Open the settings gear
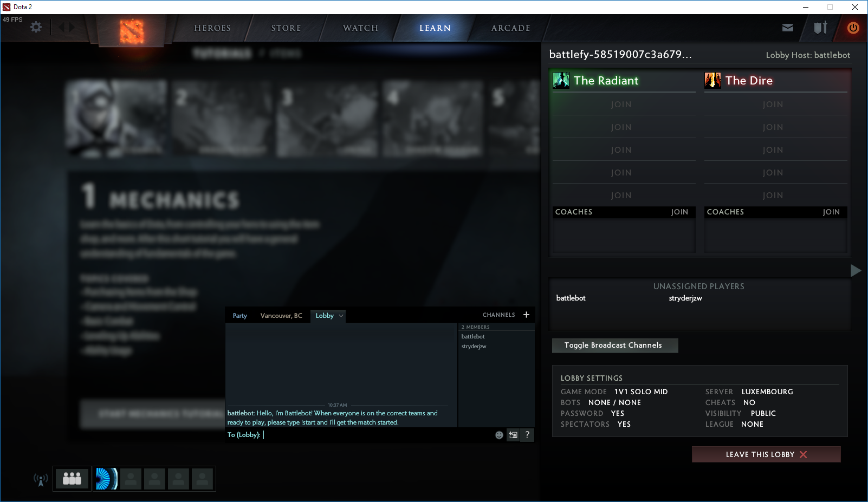This screenshot has width=868, height=502. tap(36, 27)
